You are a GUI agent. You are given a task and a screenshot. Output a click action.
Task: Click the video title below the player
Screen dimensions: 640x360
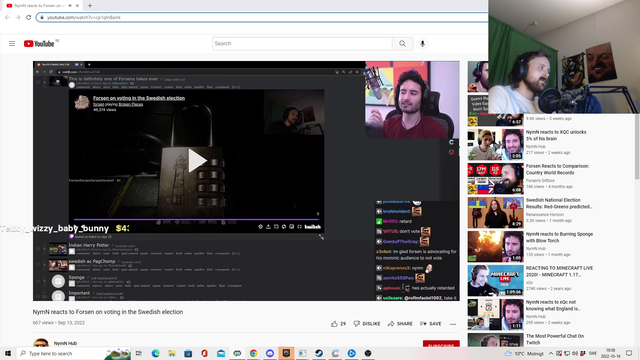pyautogui.click(x=108, y=312)
